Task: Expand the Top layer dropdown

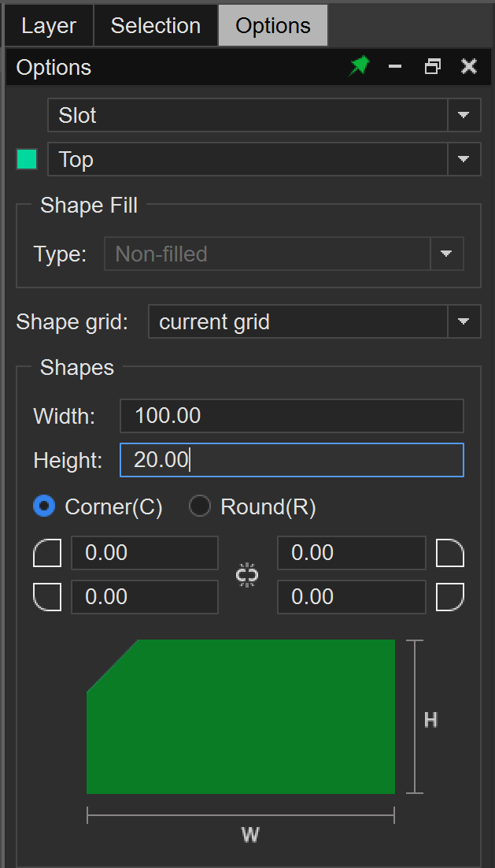Action: pos(464,160)
